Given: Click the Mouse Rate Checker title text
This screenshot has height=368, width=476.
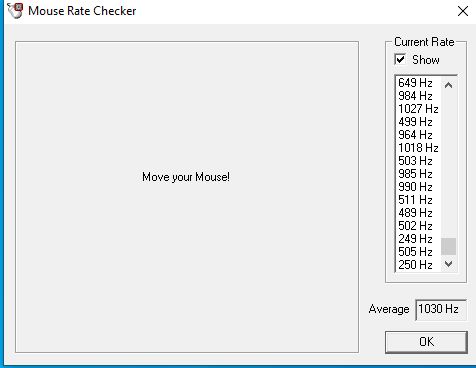Looking at the screenshot, I should (82, 11).
